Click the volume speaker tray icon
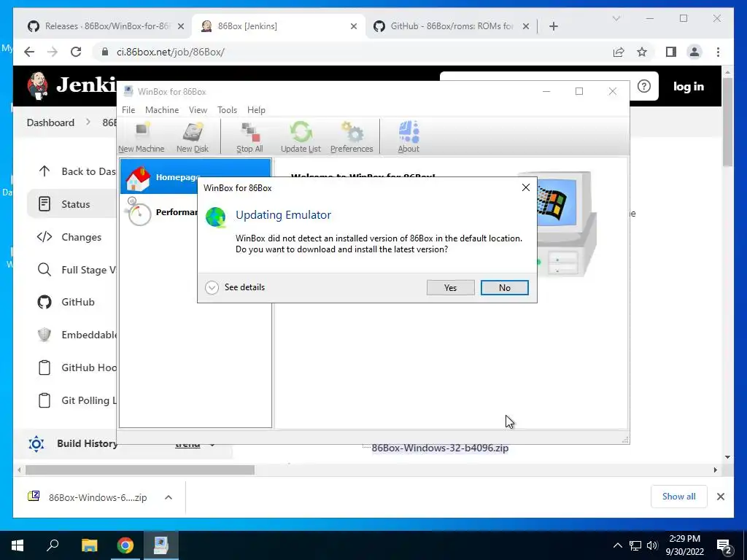 652,545
